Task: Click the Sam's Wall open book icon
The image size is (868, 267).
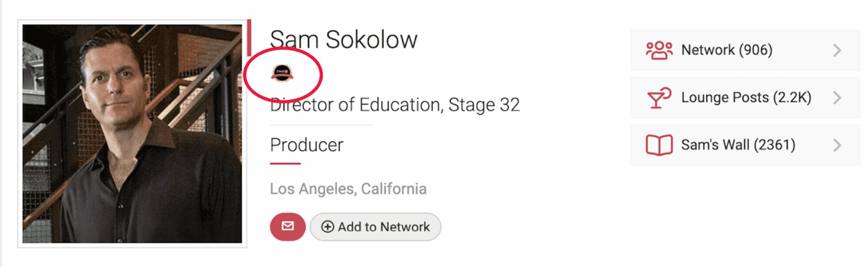Action: point(659,145)
